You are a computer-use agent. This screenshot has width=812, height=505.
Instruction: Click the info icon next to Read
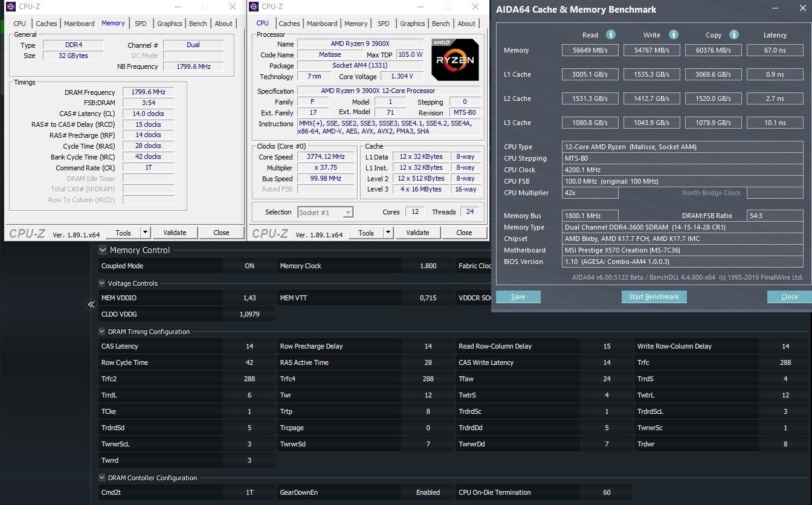(610, 34)
